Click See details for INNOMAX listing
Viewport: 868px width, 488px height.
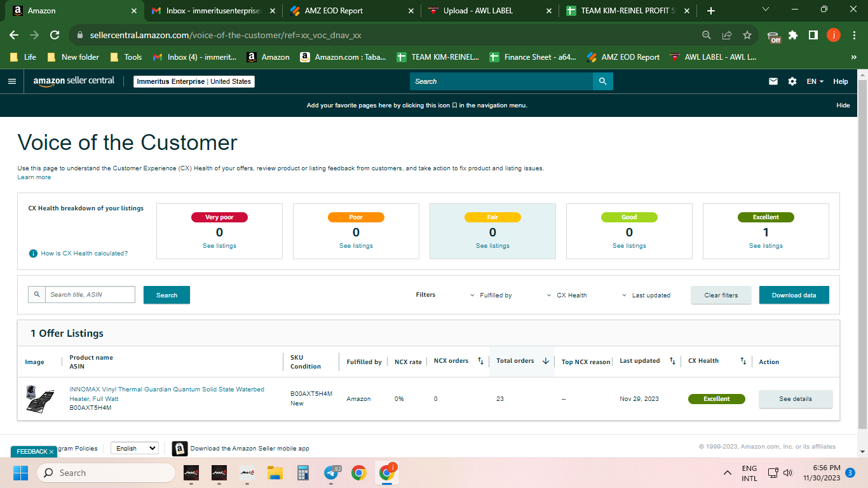click(796, 399)
